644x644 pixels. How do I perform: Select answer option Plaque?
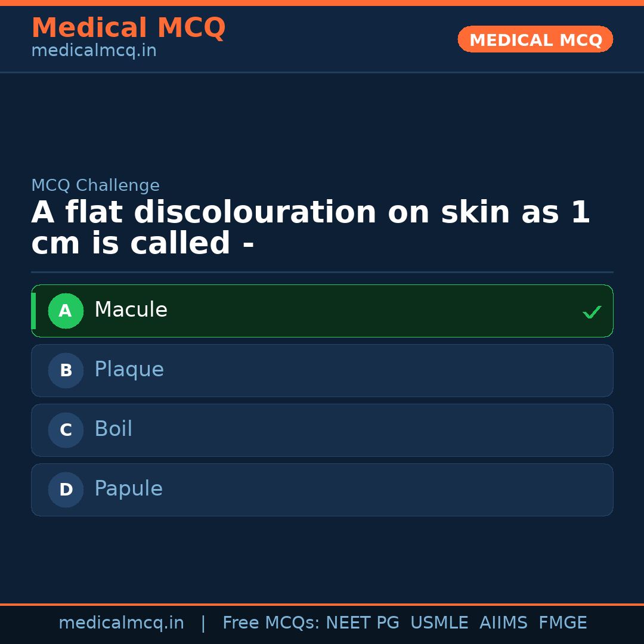pyautogui.click(x=322, y=370)
